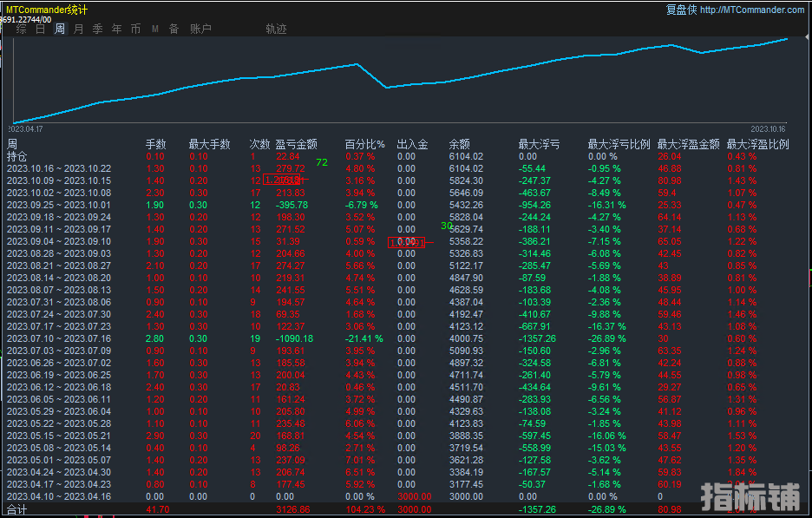The height and width of the screenshot is (518, 812).
Task: Click the 合计 totals row label
Action: (17, 509)
